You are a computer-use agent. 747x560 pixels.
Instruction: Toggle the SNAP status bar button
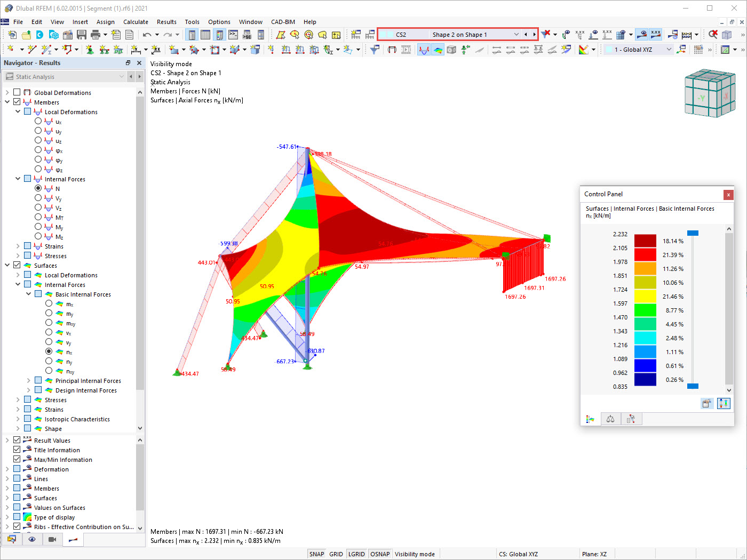click(317, 554)
